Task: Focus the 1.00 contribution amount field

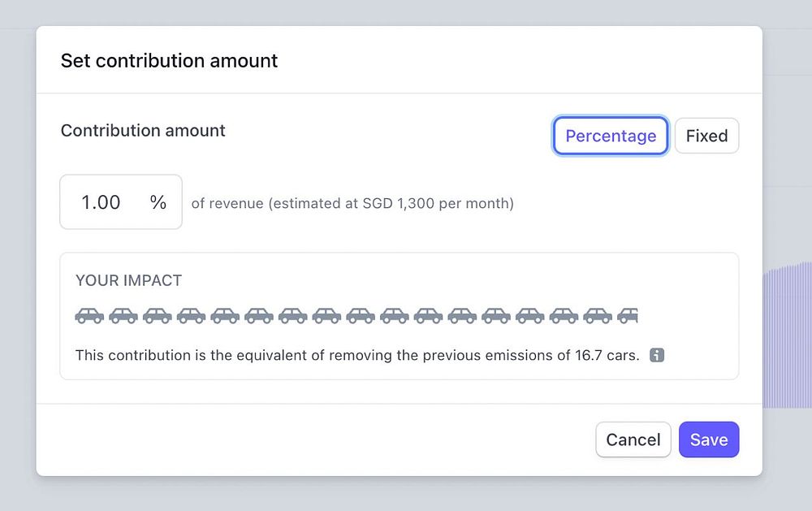Action: click(101, 202)
